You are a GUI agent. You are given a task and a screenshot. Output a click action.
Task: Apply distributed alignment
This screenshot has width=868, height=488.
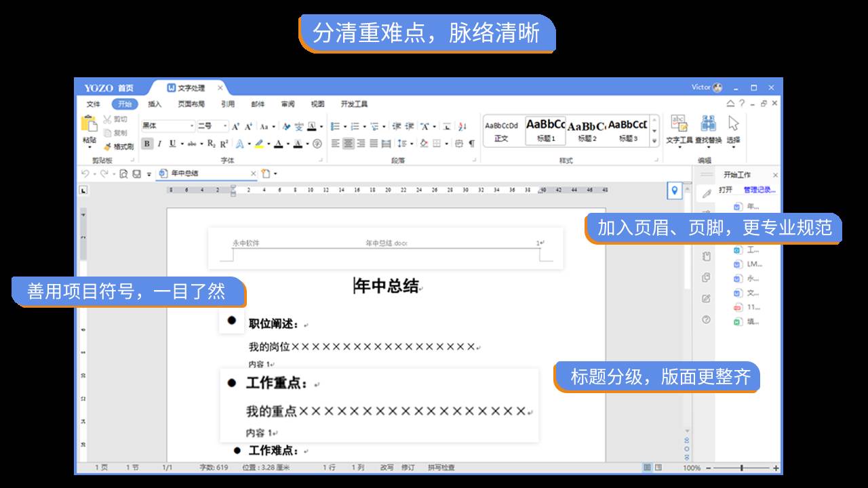(386, 144)
